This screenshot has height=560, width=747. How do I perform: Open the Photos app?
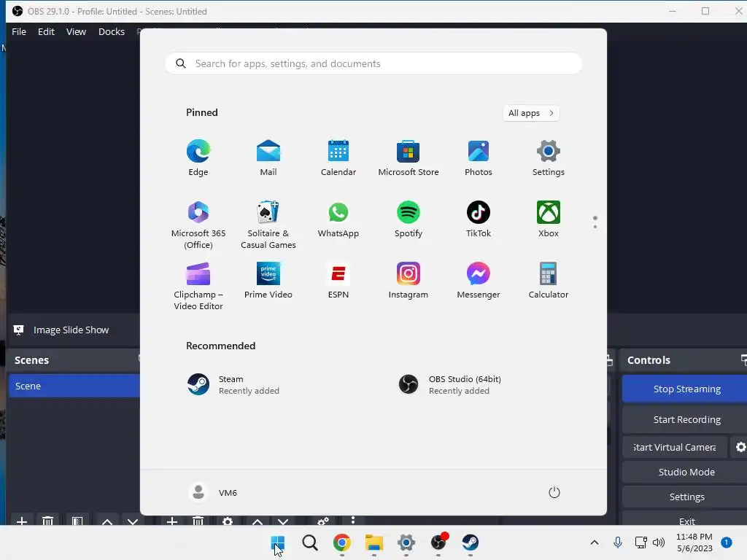click(479, 158)
